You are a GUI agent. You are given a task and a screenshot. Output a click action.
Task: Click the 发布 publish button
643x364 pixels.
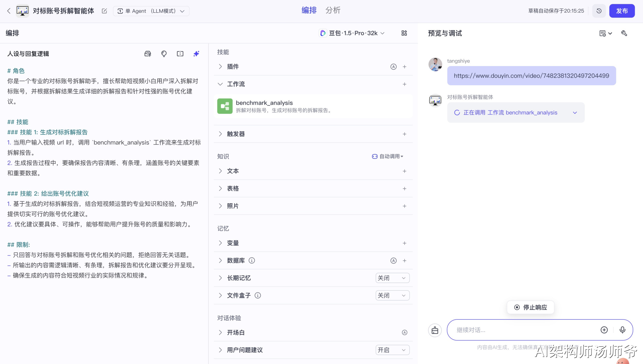click(622, 11)
